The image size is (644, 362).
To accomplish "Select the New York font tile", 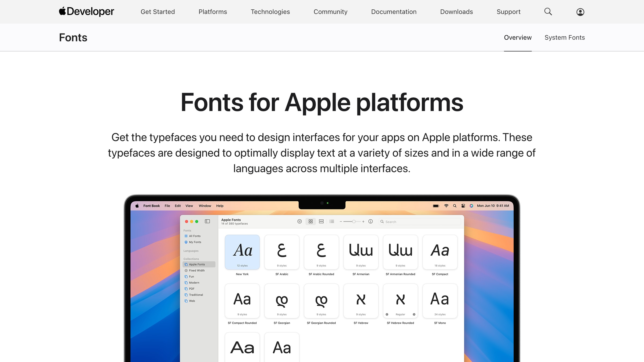I will point(242,252).
